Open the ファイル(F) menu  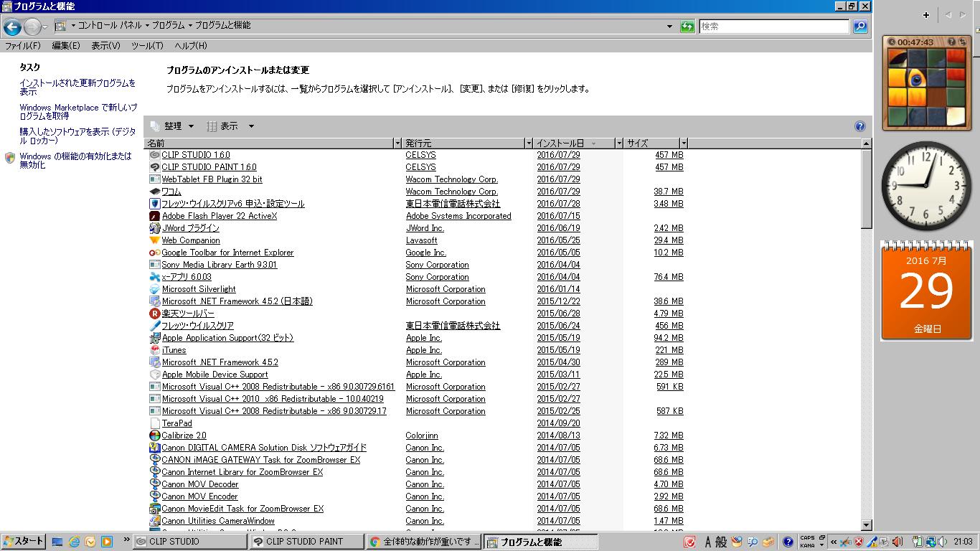pyautogui.click(x=23, y=46)
